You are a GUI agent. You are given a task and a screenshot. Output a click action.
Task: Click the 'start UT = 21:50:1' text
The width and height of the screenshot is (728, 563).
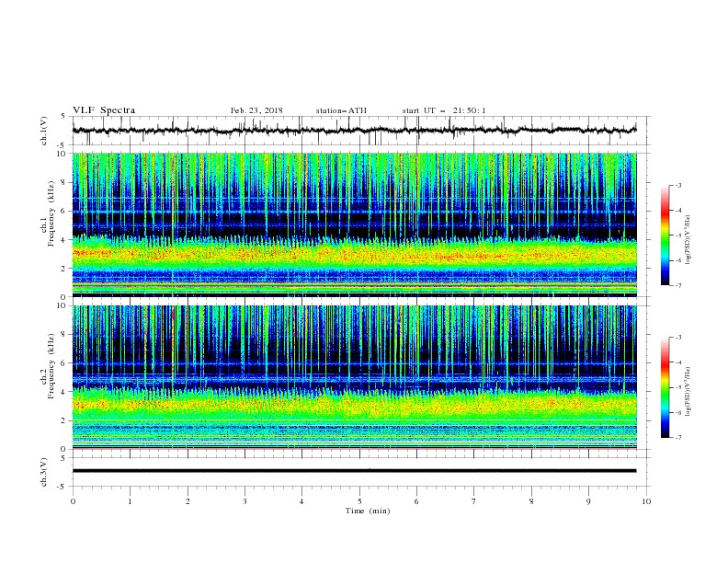click(444, 110)
